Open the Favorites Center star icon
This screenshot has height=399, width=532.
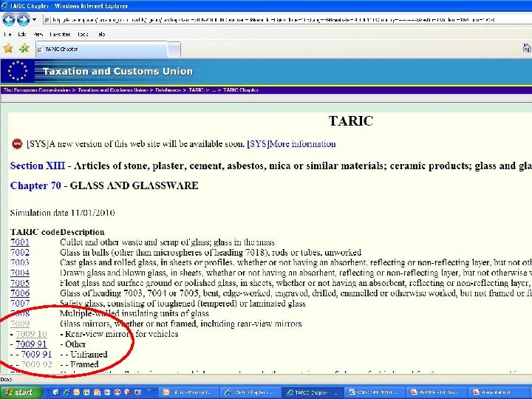pyautogui.click(x=8, y=49)
